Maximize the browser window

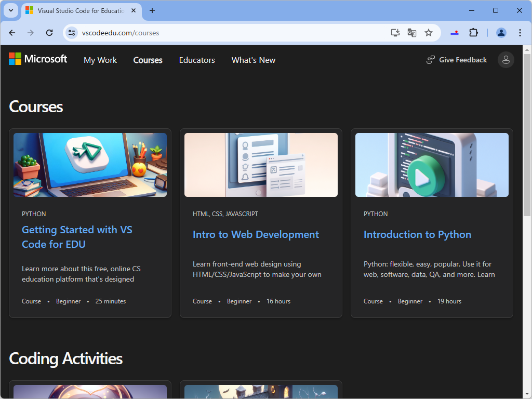pyautogui.click(x=495, y=10)
